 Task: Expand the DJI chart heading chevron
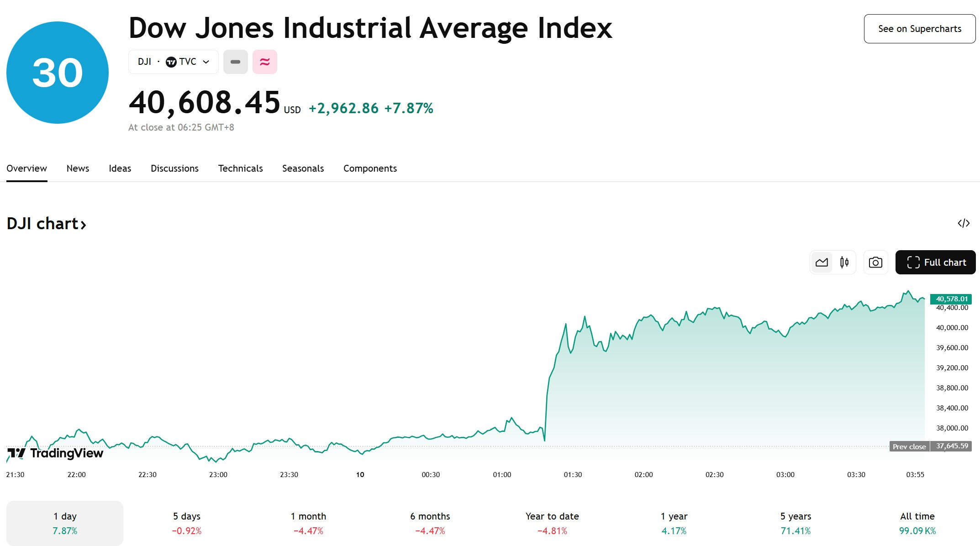click(83, 225)
